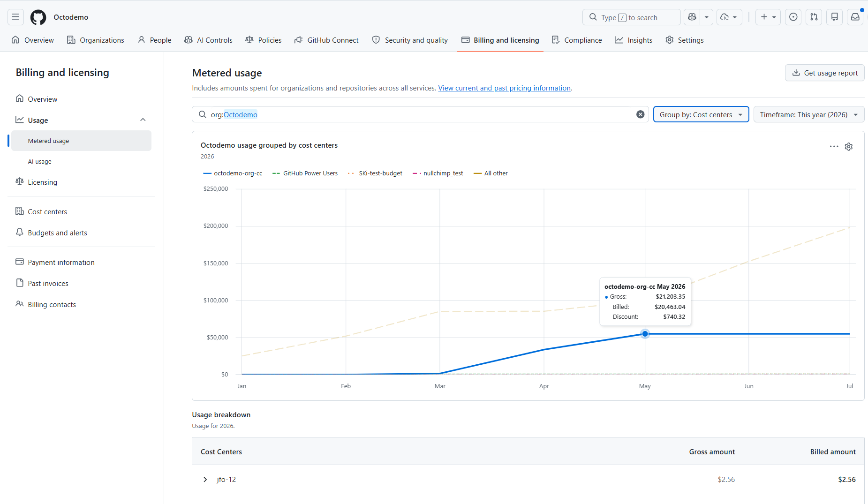Open View current and past pricing information link
Viewport: 868px width, 504px height.
[504, 88]
